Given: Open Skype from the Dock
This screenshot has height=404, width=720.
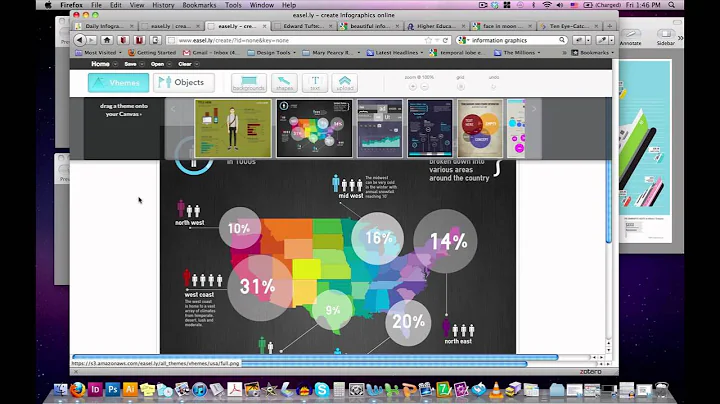Looking at the screenshot, I should point(321,390).
